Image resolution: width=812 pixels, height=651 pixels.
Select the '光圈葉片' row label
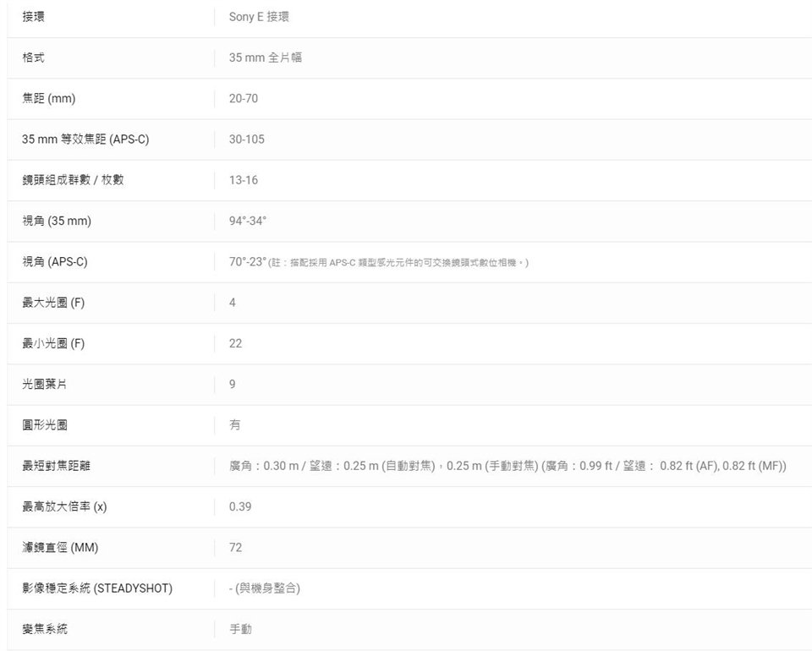click(45, 385)
